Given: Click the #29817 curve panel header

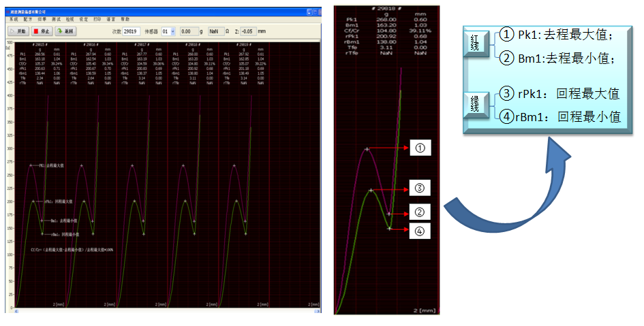Looking at the screenshot, I should [x=142, y=44].
